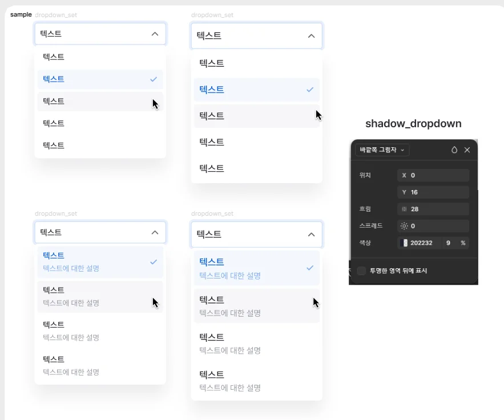The height and width of the screenshot is (420, 504).
Task: Select last item in larger description-less dropdown
Action: (256, 168)
